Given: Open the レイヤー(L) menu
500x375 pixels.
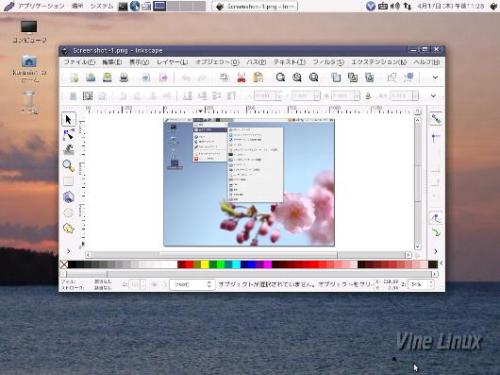Looking at the screenshot, I should coord(172,62).
